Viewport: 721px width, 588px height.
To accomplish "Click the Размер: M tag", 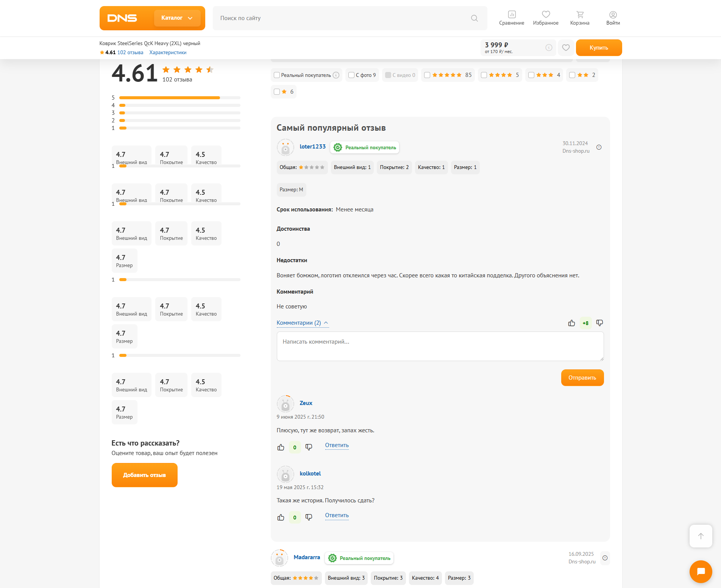I will 292,190.
